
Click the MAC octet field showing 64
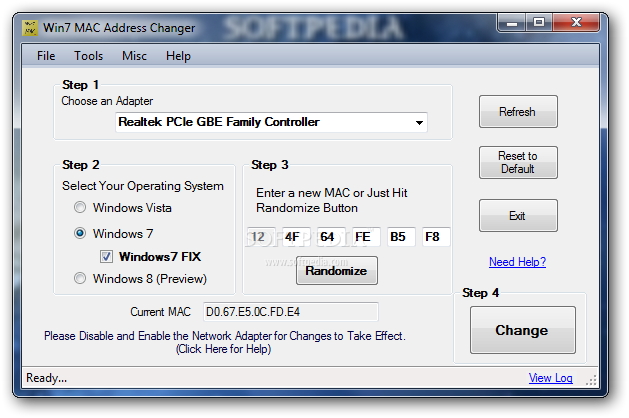point(331,237)
